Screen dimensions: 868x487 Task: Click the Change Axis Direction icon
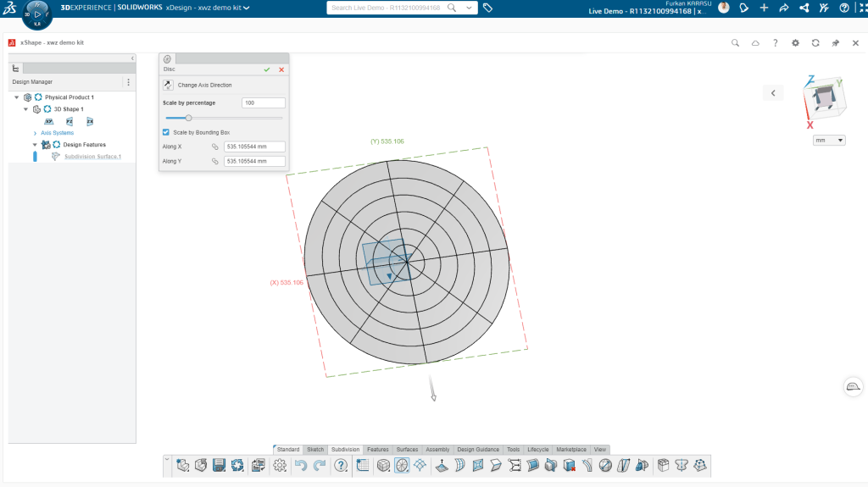pyautogui.click(x=168, y=85)
